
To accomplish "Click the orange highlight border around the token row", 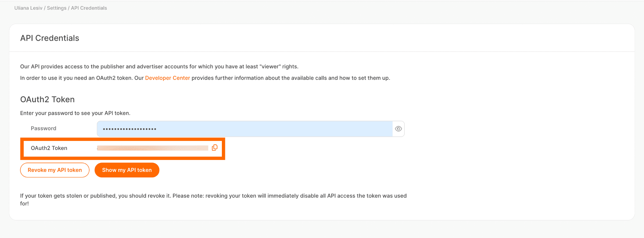I will coord(122,158).
